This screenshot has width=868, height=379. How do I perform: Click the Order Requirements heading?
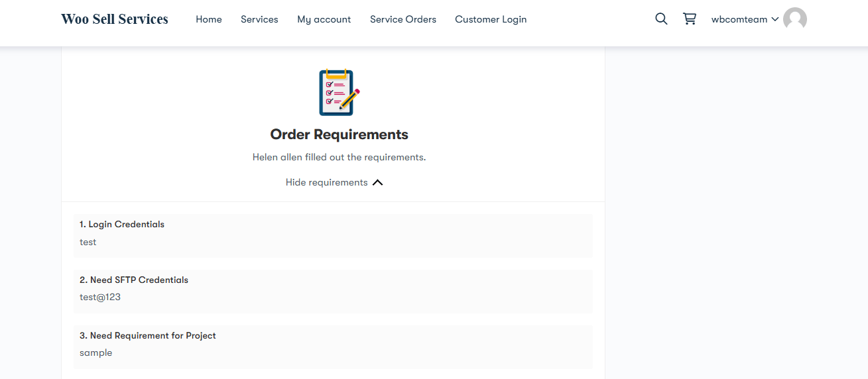[339, 135]
